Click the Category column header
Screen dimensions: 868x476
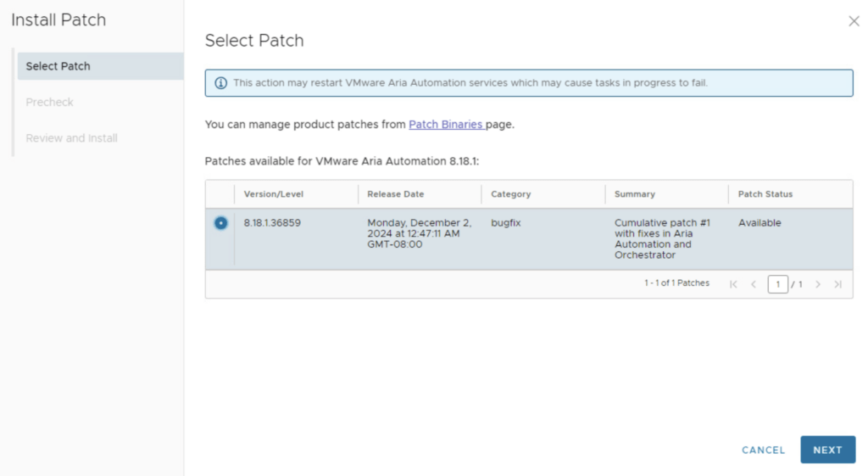tap(510, 194)
